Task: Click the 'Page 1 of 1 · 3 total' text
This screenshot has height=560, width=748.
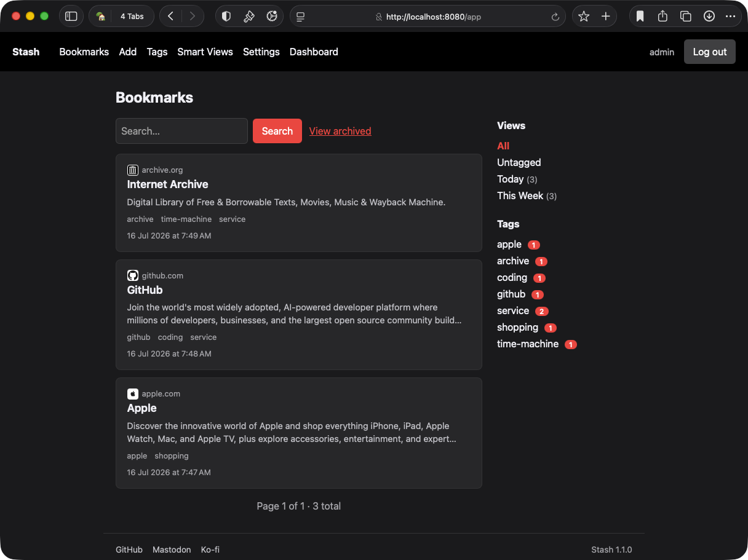Action: click(299, 506)
